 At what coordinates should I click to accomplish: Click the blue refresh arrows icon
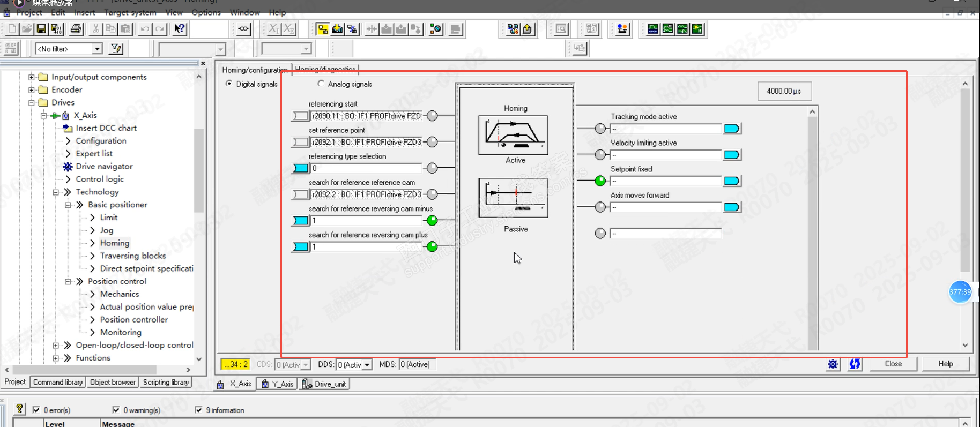tap(855, 364)
